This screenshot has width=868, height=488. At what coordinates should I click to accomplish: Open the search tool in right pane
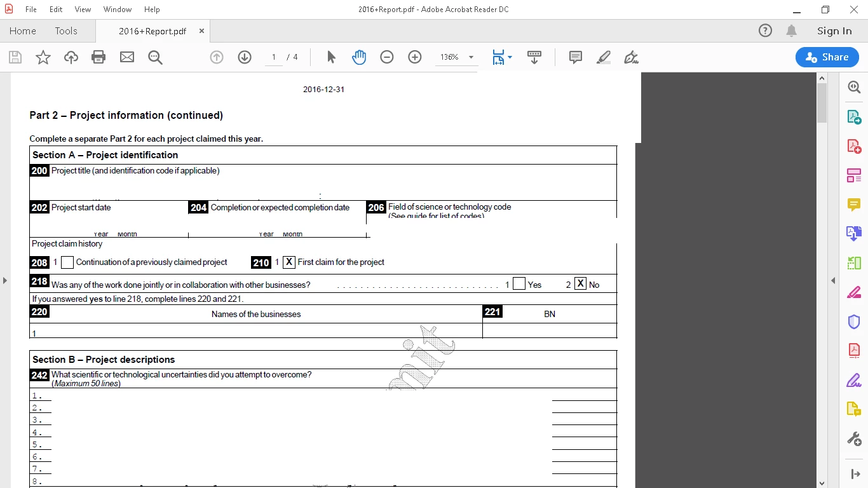pos(854,87)
